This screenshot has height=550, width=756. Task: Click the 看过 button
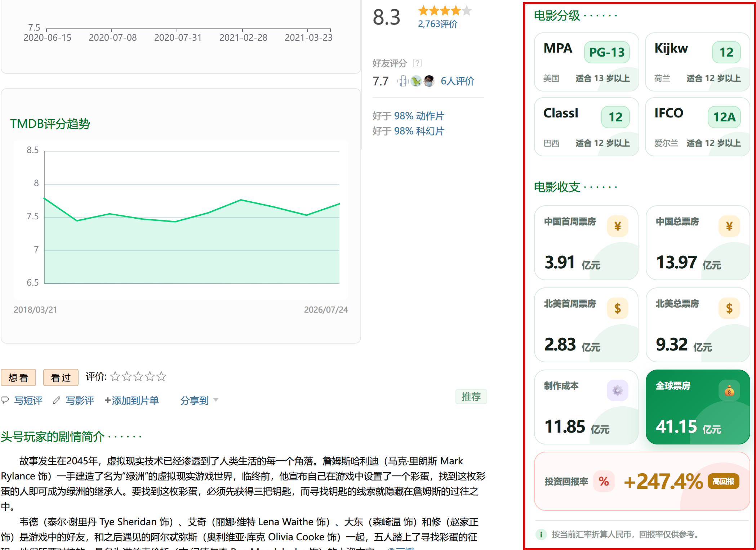(x=61, y=377)
